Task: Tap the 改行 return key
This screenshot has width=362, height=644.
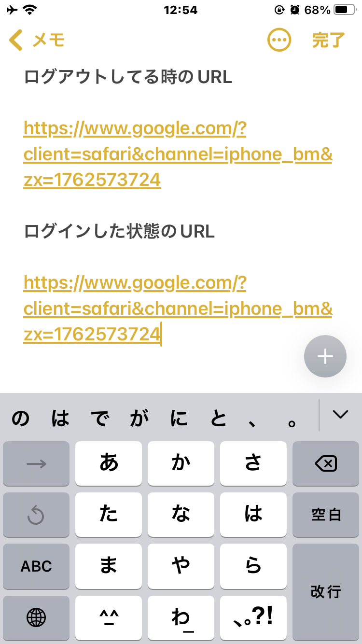Action: [326, 592]
